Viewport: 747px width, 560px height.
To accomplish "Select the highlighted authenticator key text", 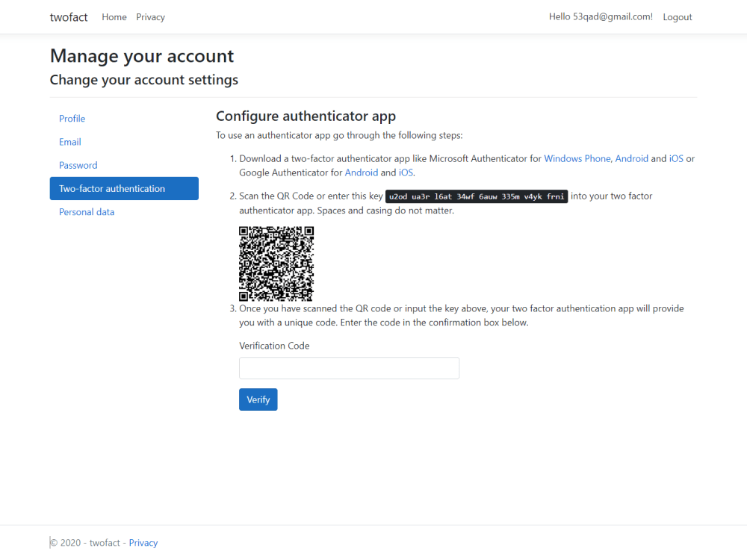I will pyautogui.click(x=476, y=196).
